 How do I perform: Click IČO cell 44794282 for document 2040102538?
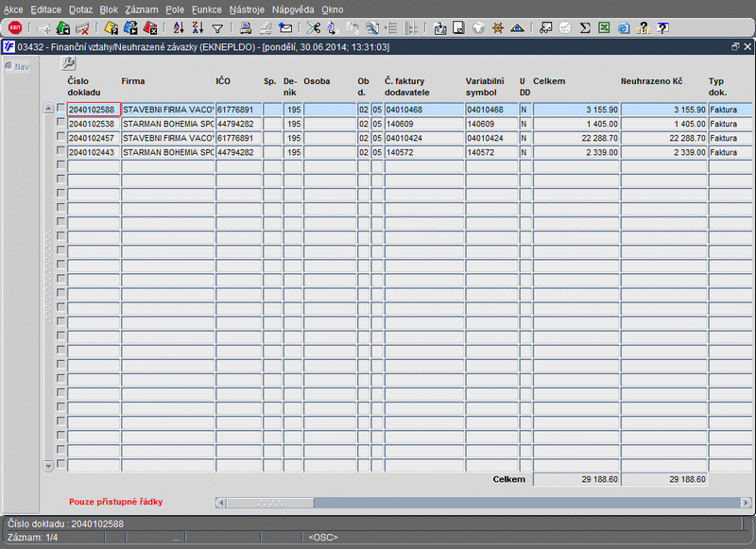(x=239, y=124)
